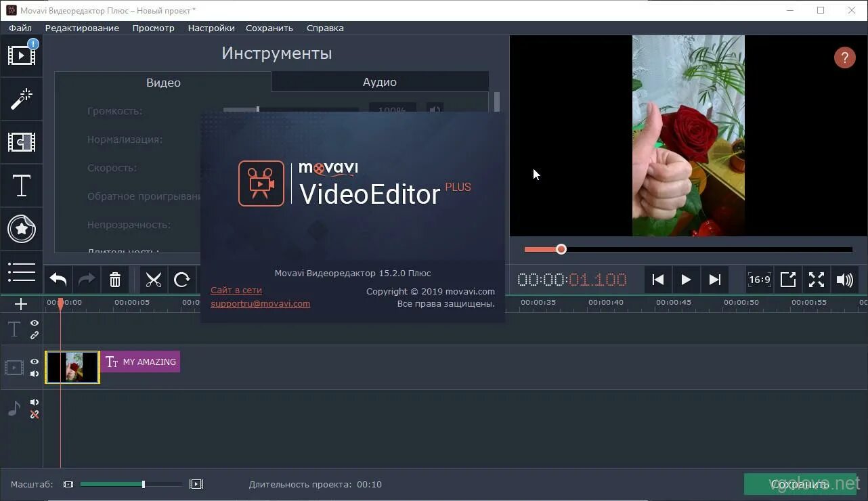868x501 pixels.
Task: Open the Файл menu
Action: pyautogui.click(x=20, y=28)
